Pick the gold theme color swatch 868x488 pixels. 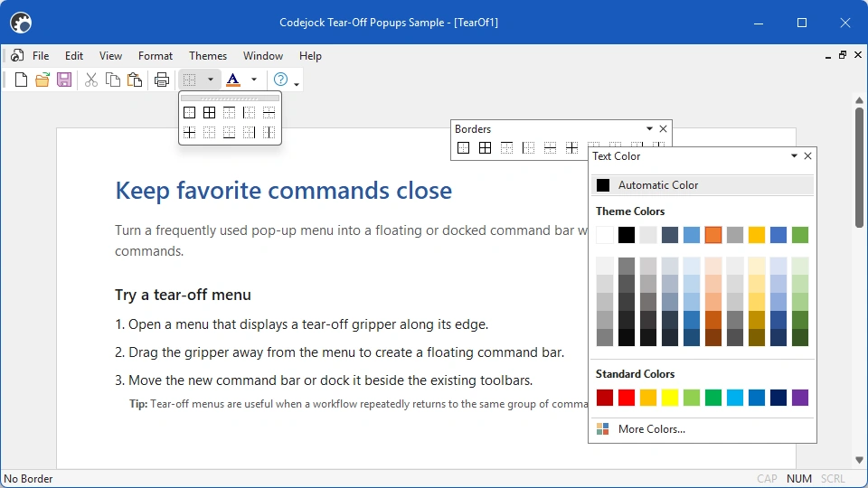757,235
